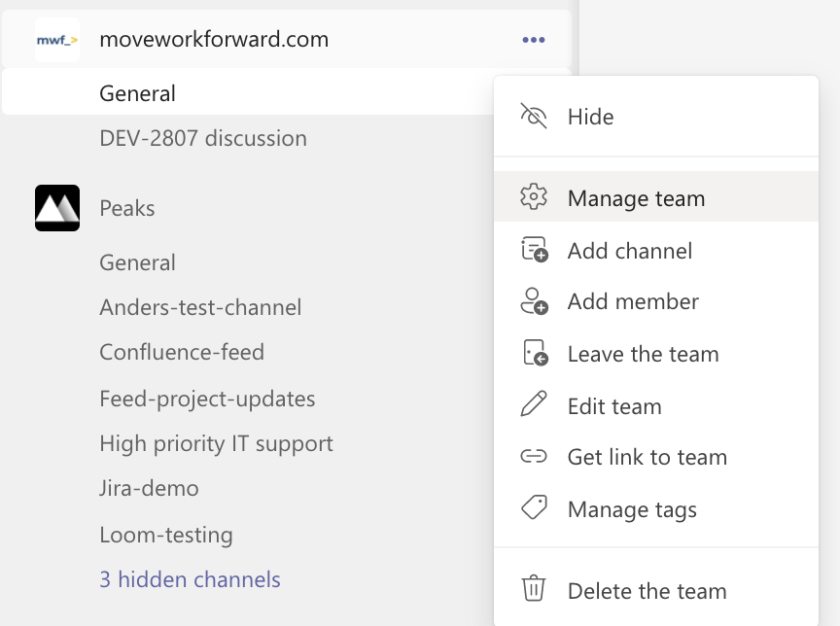The width and height of the screenshot is (840, 626).
Task: Open the Peaks team mountain icon
Action: point(56,208)
